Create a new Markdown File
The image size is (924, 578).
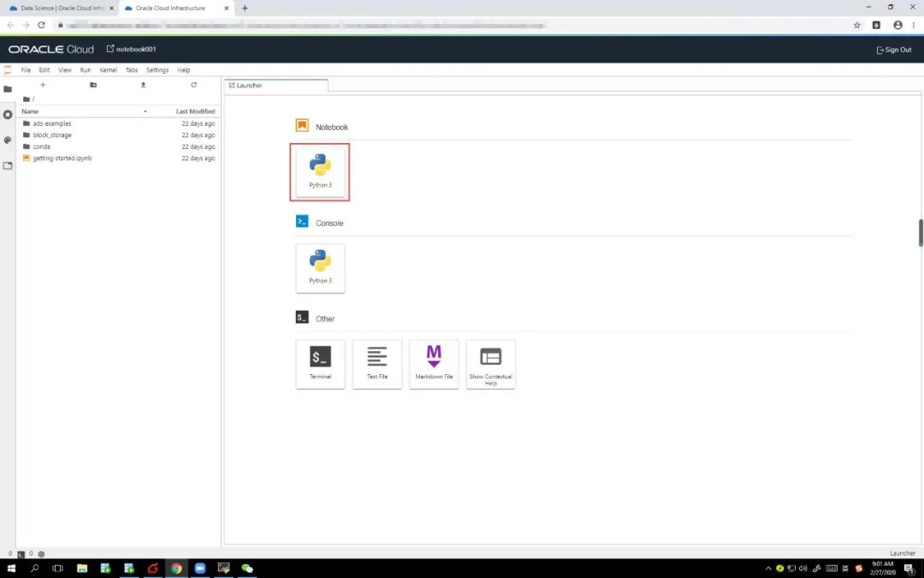pos(434,364)
